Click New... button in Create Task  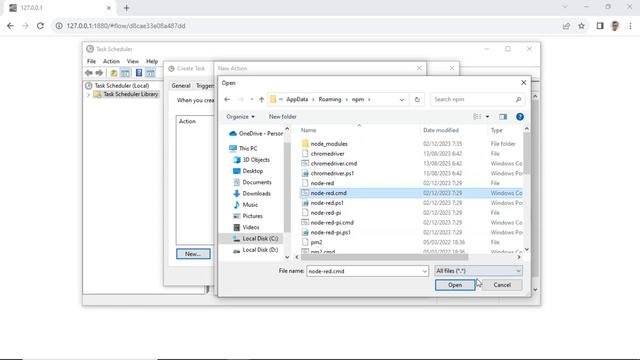tap(193, 254)
